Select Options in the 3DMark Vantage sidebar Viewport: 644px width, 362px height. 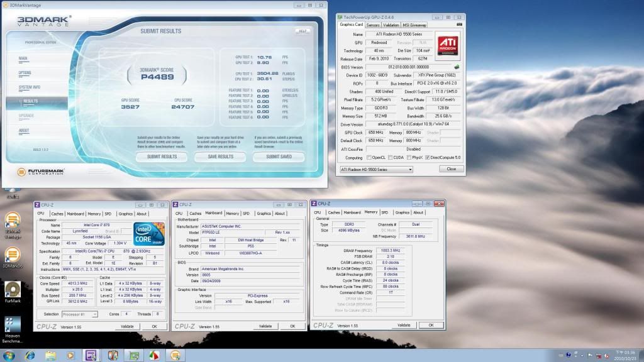click(x=25, y=72)
